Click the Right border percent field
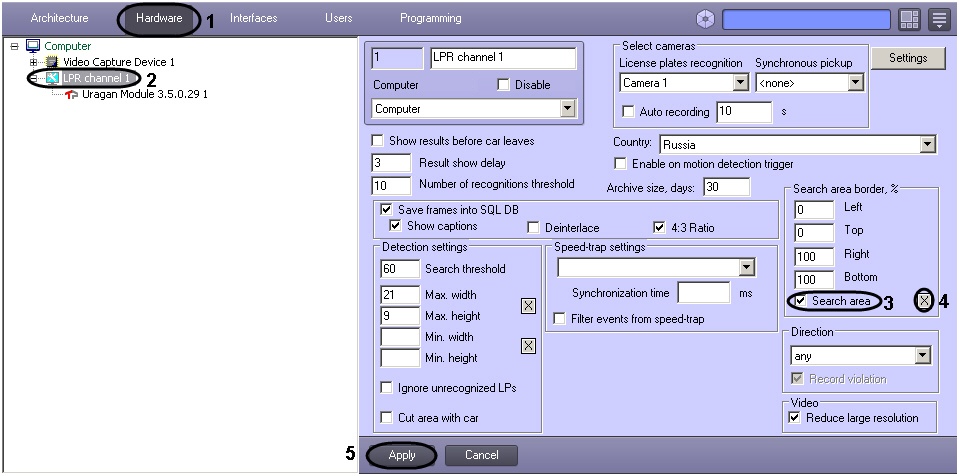The width and height of the screenshot is (959, 476). coord(814,256)
